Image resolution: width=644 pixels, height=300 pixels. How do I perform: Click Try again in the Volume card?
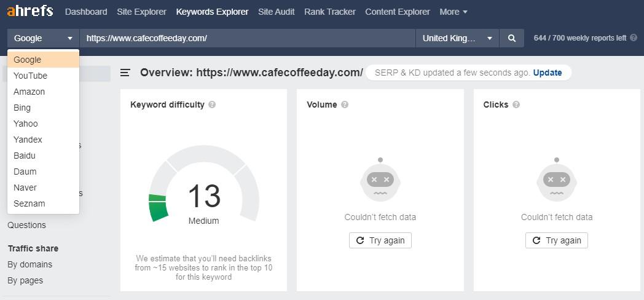pos(380,240)
